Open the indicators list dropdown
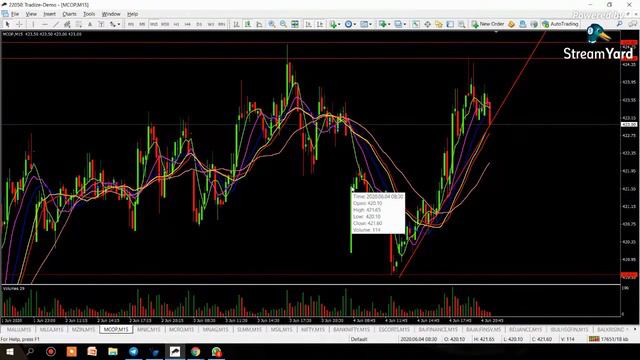 [x=335, y=24]
